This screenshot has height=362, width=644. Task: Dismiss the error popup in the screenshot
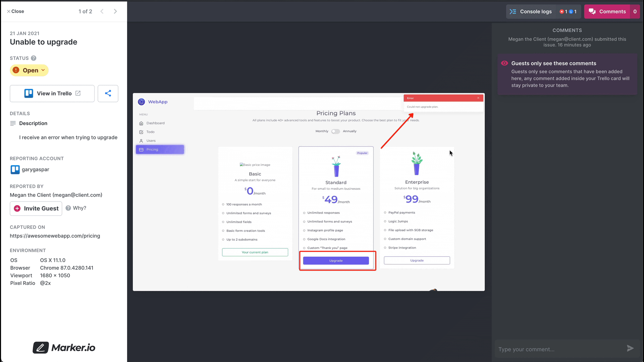pyautogui.click(x=478, y=98)
